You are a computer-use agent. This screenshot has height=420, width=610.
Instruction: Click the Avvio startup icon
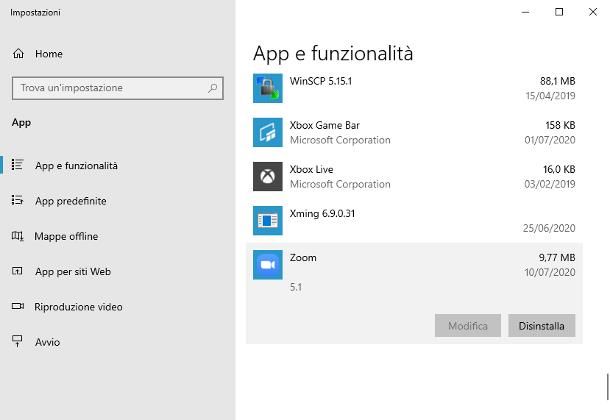coord(18,341)
